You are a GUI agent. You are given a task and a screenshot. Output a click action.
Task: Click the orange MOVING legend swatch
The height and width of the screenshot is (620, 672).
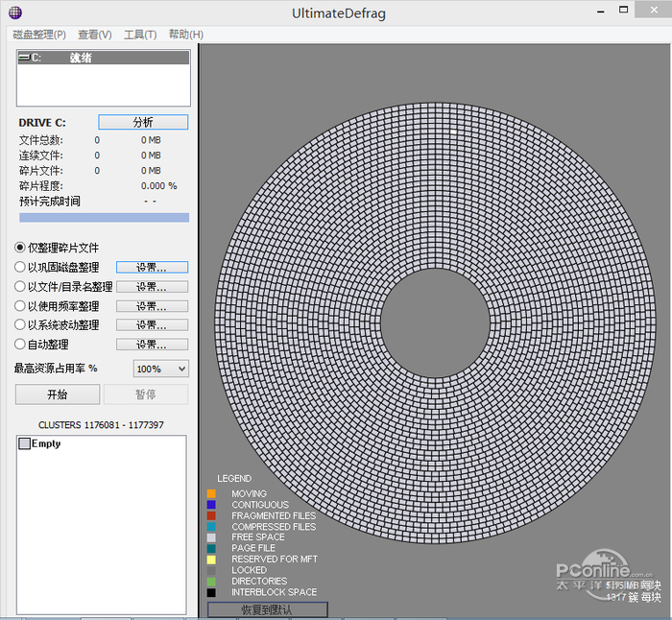tap(211, 493)
